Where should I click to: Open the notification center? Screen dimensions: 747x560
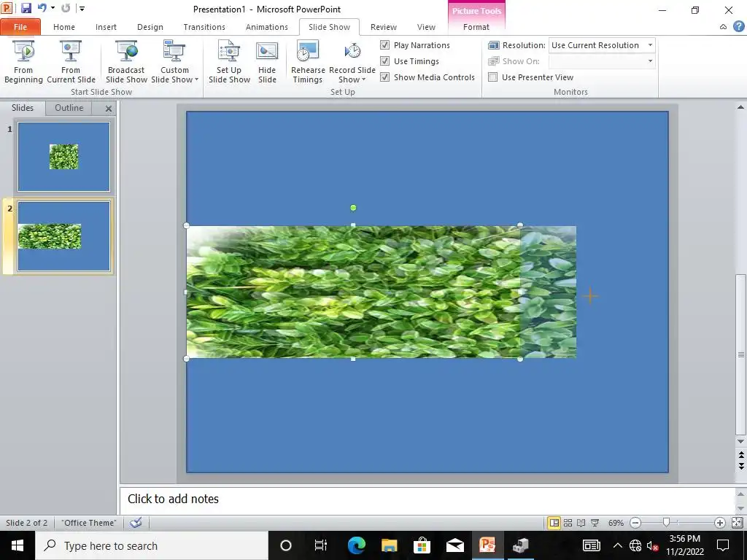point(723,545)
